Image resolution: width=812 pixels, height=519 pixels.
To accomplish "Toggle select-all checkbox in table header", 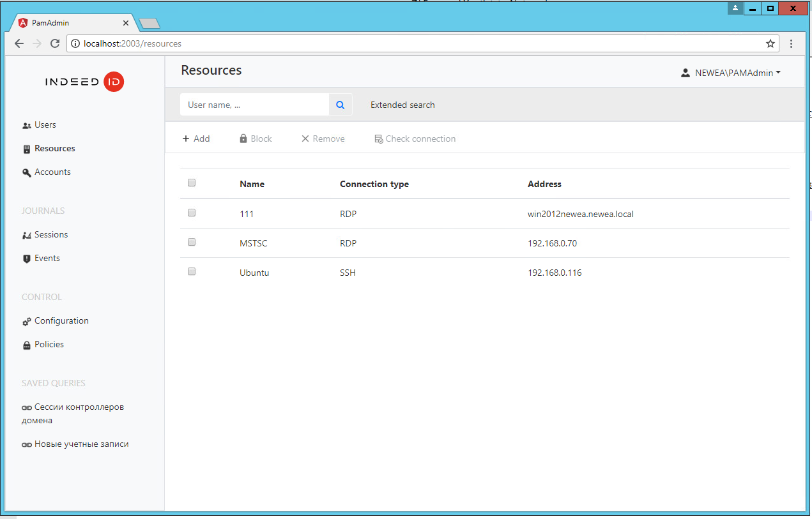I will pos(192,183).
